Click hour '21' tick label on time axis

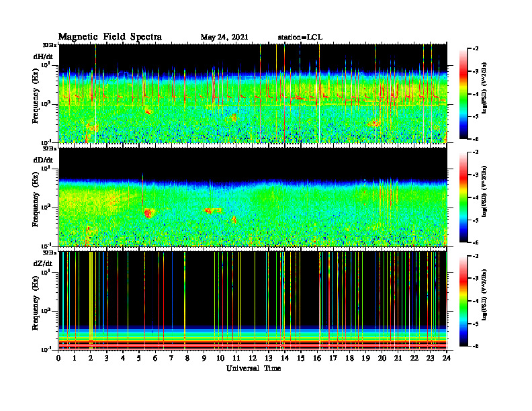click(x=398, y=358)
